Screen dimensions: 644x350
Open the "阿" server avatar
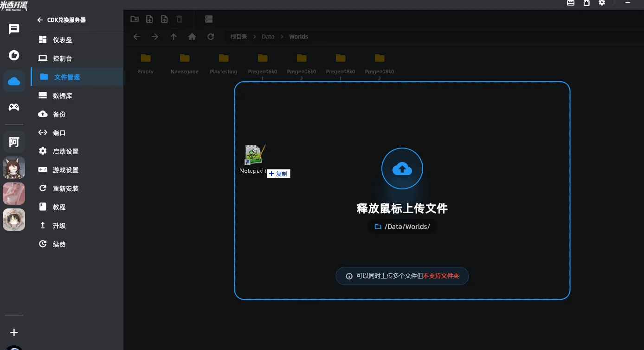click(x=14, y=142)
